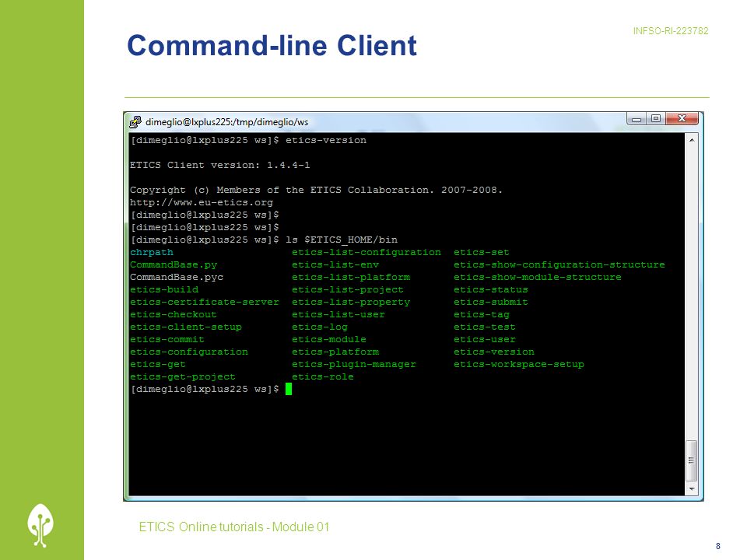The height and width of the screenshot is (560, 747).
Task: Click the 'etics-tag' entry
Action: click(481, 315)
